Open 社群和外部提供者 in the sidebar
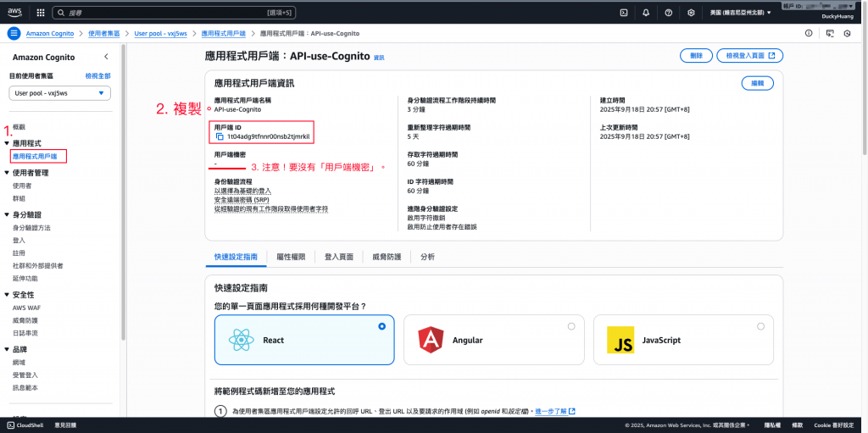The height and width of the screenshot is (433, 868). click(37, 266)
